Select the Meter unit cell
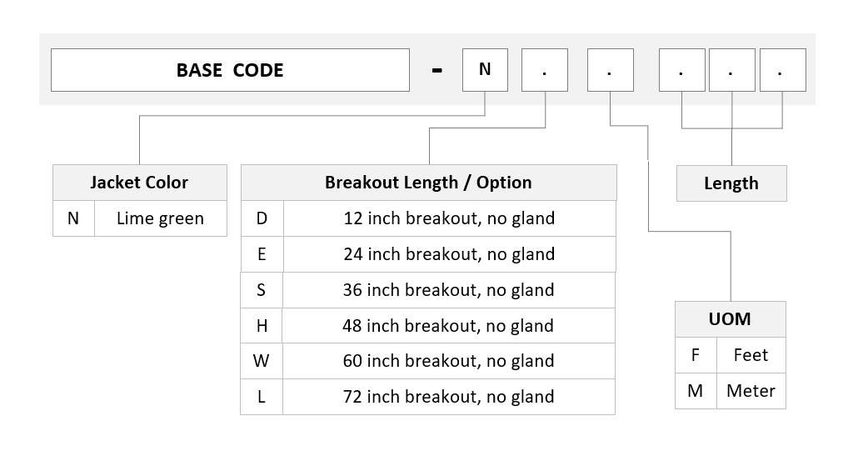This screenshot has width=868, height=466. click(751, 391)
